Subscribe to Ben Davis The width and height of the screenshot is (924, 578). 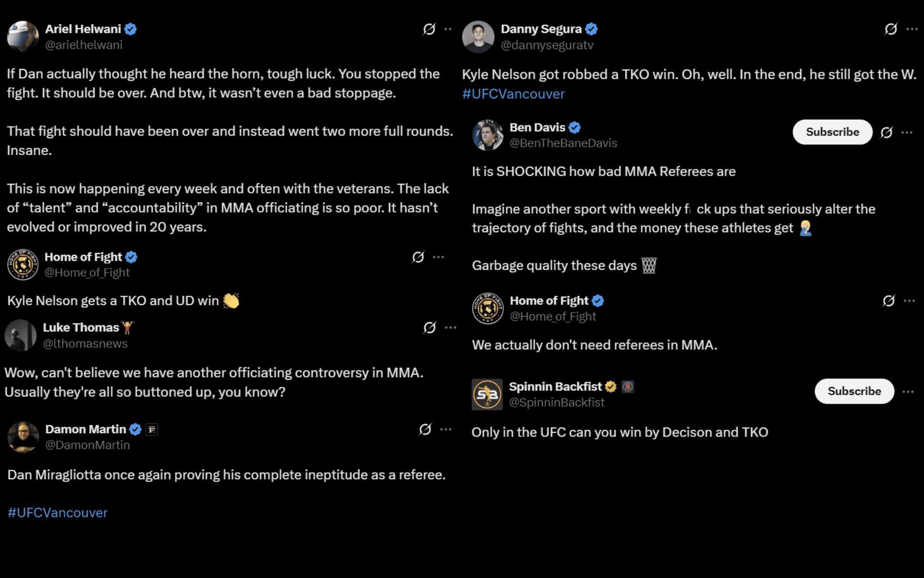tap(832, 132)
